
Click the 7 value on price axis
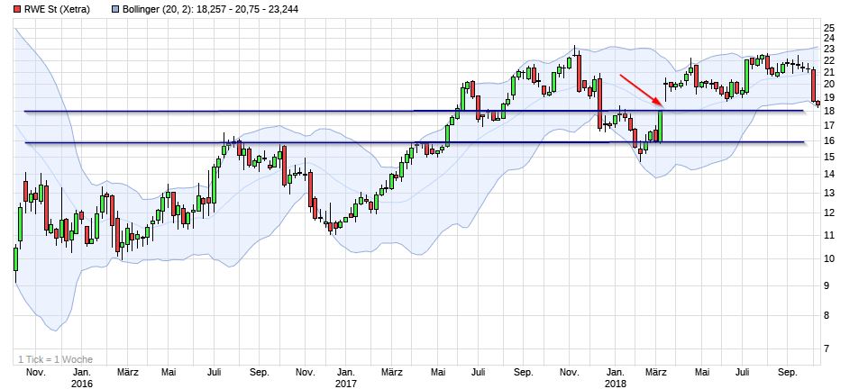point(828,348)
